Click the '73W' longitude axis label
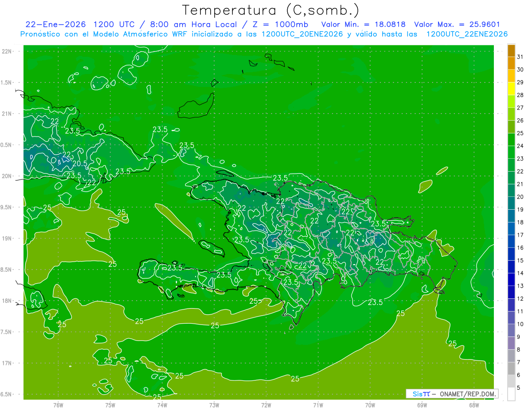The height and width of the screenshot is (411, 532). pos(214,405)
